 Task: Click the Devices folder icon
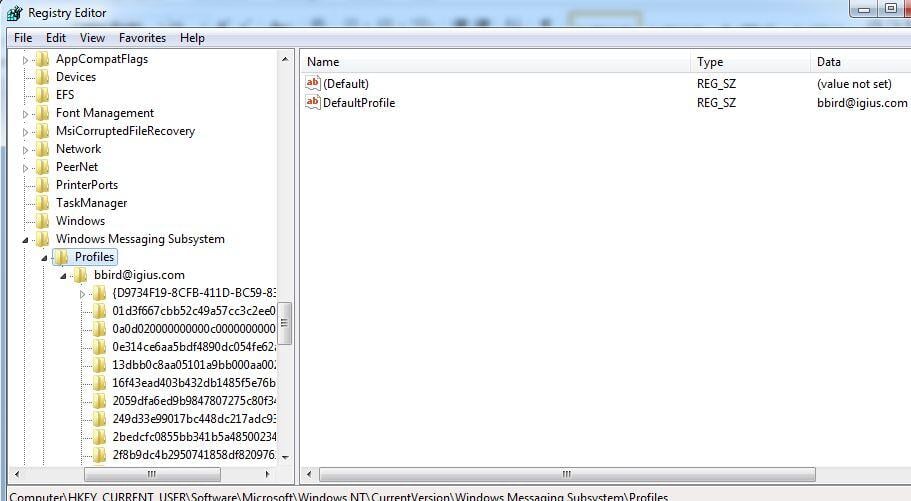pos(43,77)
